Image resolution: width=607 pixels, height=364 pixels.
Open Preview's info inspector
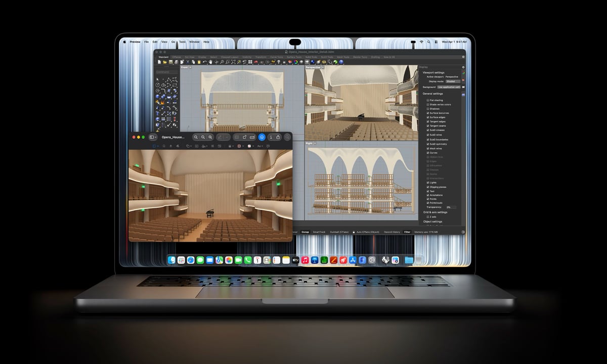tap(271, 137)
